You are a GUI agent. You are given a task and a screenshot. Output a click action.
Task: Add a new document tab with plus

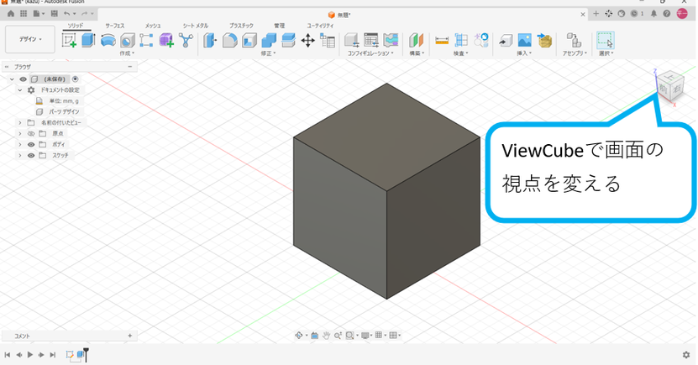click(x=596, y=14)
